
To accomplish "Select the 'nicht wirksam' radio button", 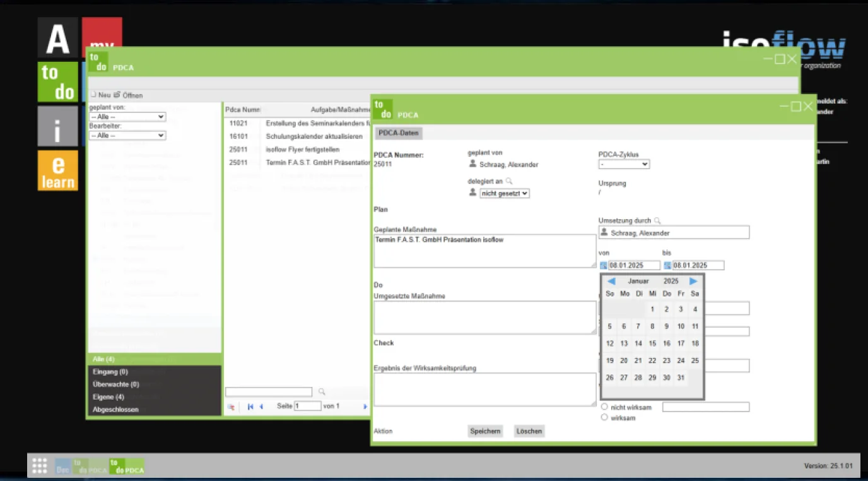I will 604,407.
